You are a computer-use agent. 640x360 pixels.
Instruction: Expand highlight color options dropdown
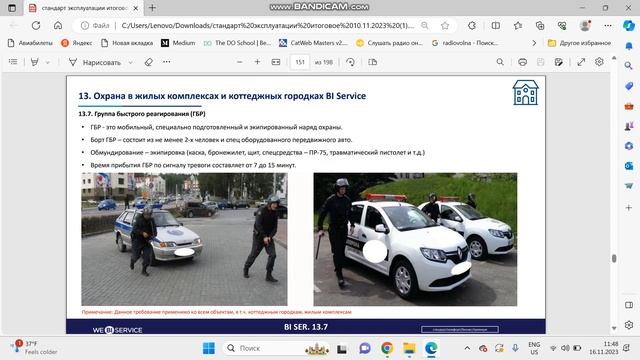coord(48,62)
